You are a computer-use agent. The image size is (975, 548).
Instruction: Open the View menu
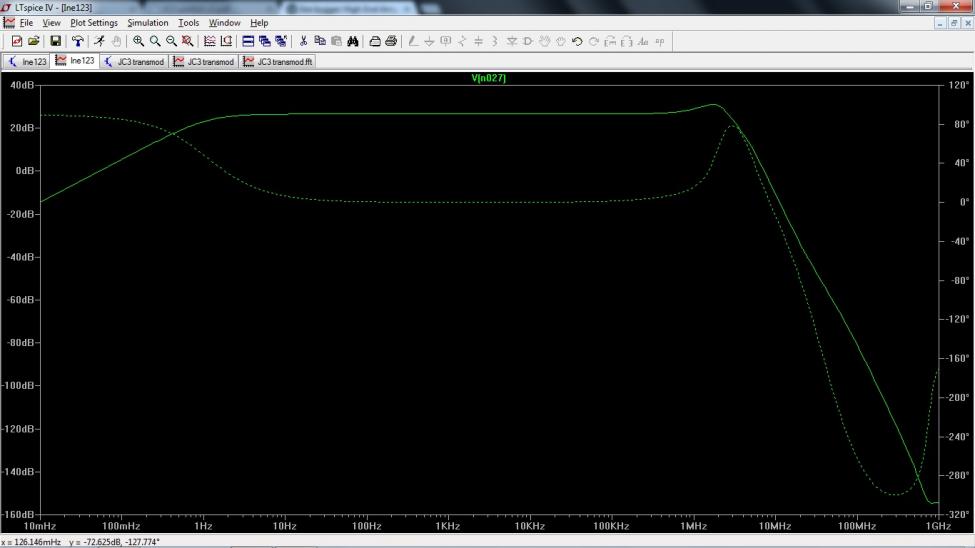click(x=51, y=23)
